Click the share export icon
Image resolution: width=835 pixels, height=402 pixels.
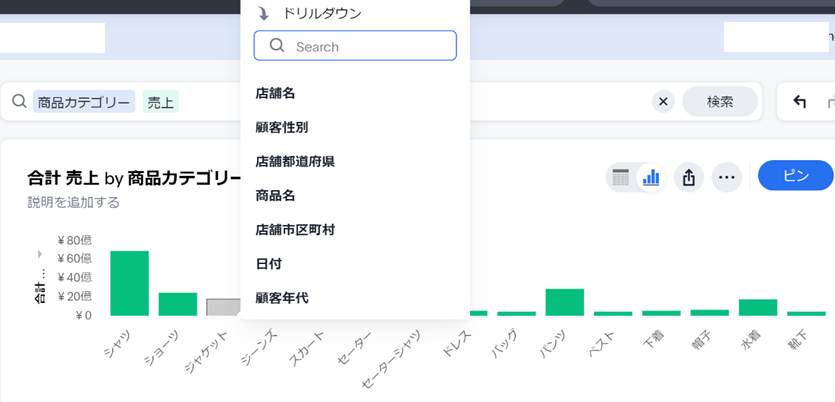[x=688, y=178]
